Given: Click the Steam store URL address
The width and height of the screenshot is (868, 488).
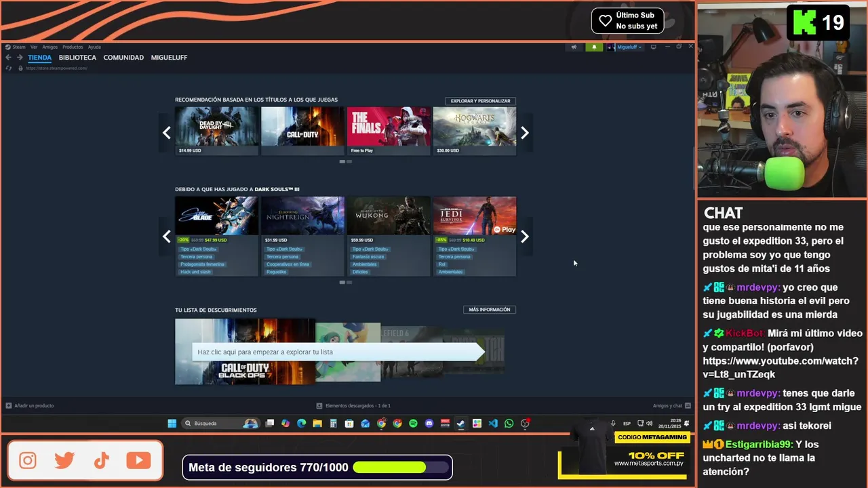Looking at the screenshot, I should pyautogui.click(x=56, y=68).
